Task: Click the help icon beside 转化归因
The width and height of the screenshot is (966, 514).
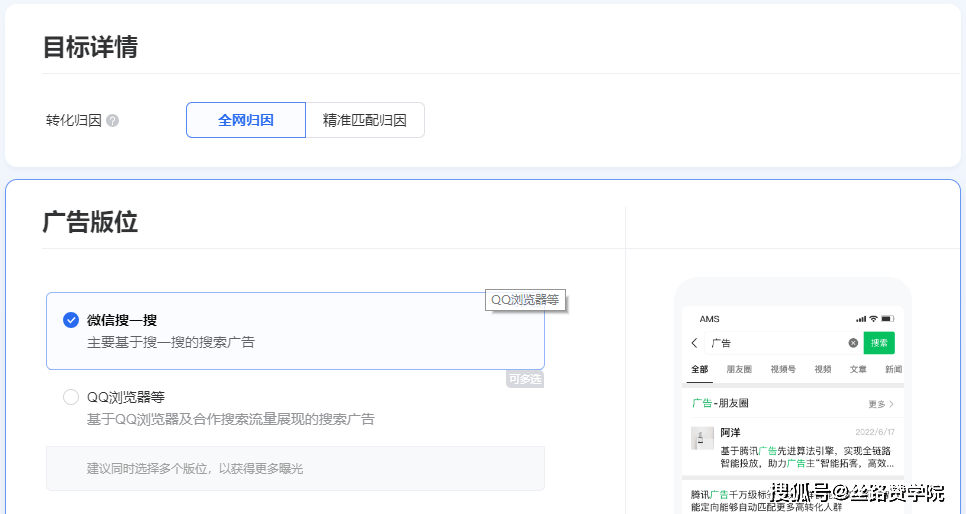Action: (x=113, y=121)
